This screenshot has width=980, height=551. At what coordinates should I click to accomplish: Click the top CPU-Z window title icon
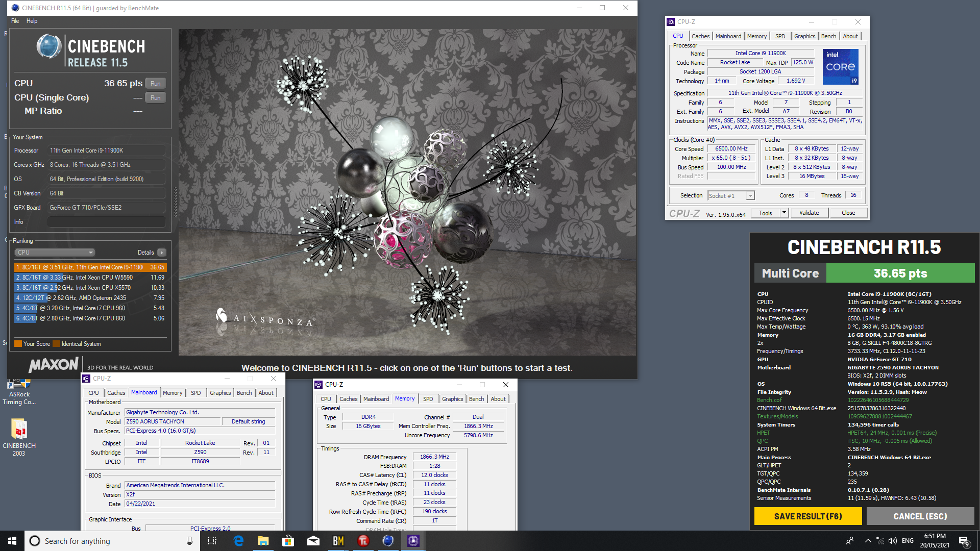pyautogui.click(x=671, y=22)
